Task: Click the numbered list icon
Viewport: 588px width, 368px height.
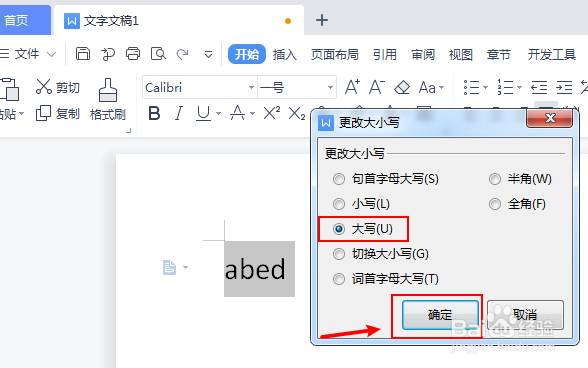Action: [x=505, y=87]
